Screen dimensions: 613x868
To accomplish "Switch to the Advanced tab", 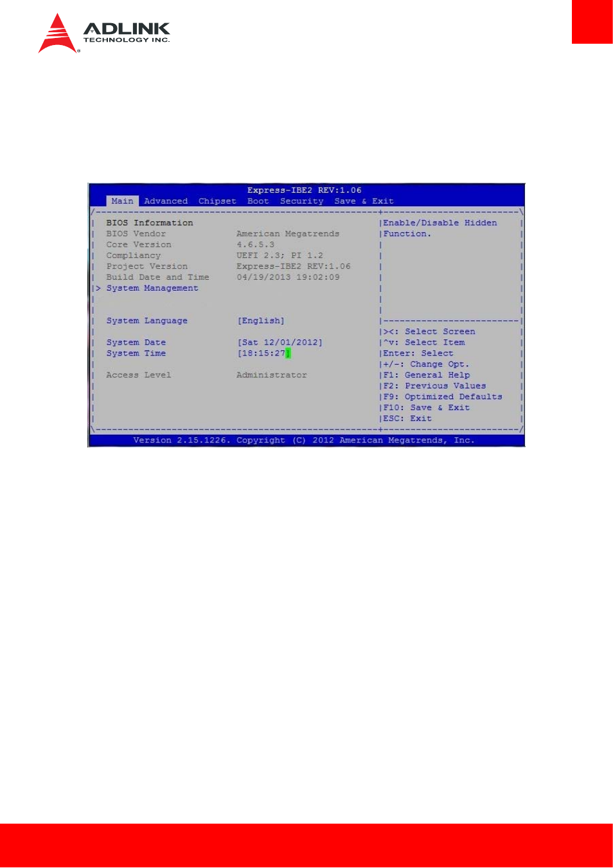I will pyautogui.click(x=166, y=201).
